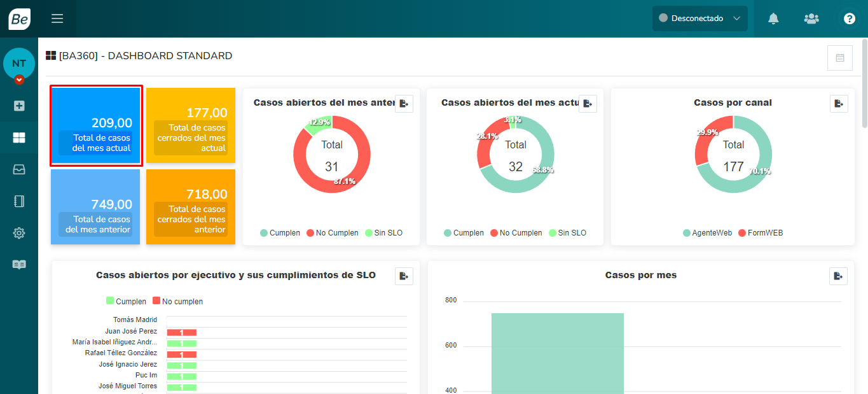Select the dashboard grid icon in sidebar
The image size is (868, 394).
(x=19, y=137)
